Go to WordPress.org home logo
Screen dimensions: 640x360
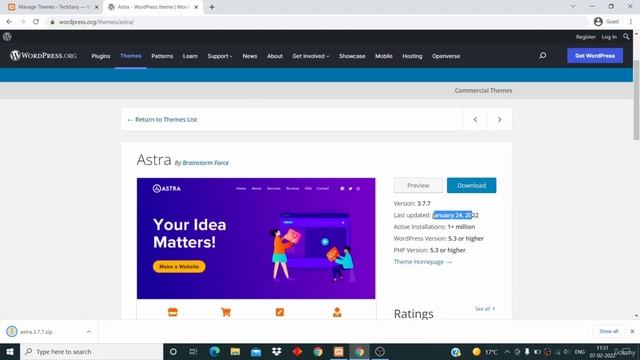(43, 56)
